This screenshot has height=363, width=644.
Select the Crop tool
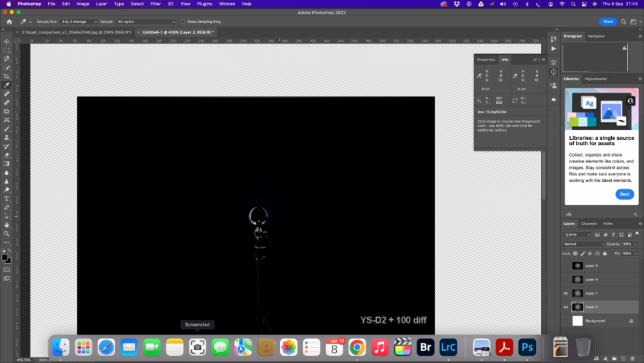pyautogui.click(x=6, y=77)
